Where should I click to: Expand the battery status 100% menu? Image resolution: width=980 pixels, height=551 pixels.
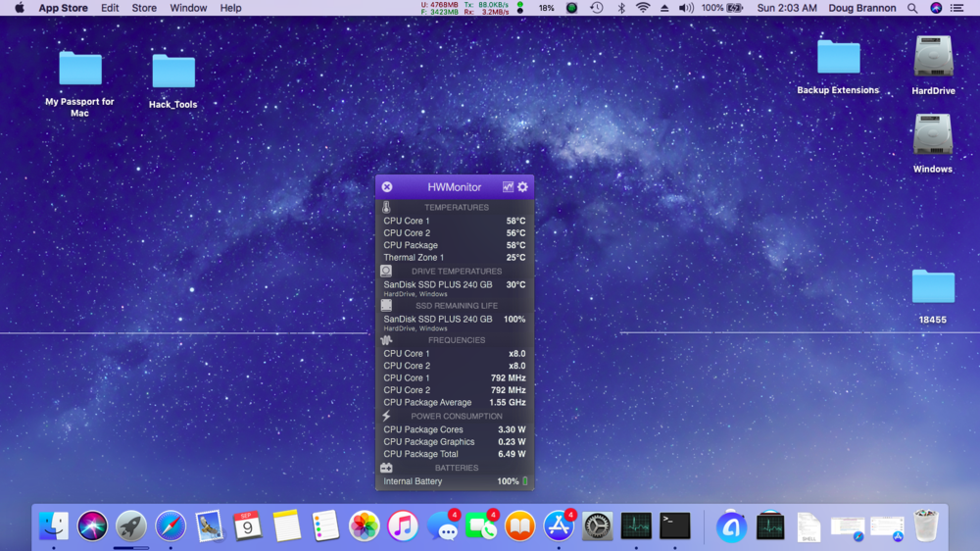coord(721,8)
